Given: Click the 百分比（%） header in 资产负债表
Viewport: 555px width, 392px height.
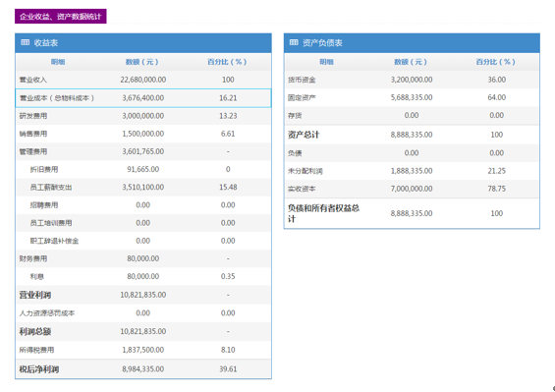Looking at the screenshot, I should 495,62.
